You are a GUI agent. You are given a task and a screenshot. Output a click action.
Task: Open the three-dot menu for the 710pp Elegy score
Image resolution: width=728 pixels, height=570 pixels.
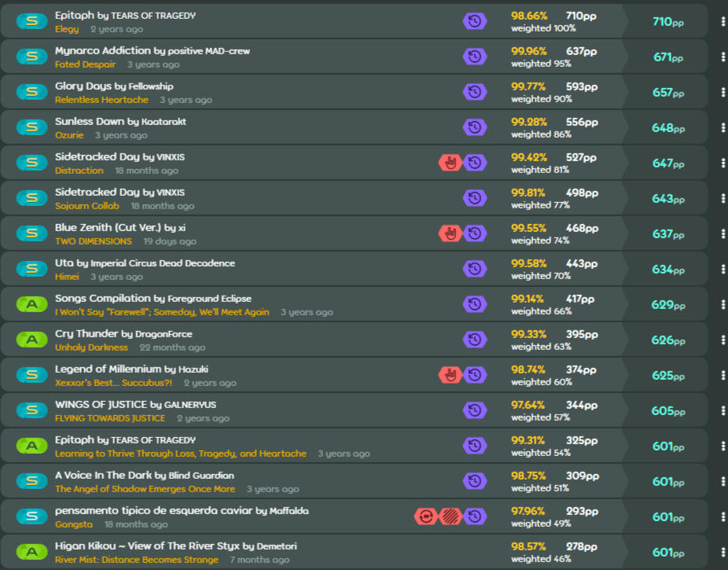[x=722, y=21]
